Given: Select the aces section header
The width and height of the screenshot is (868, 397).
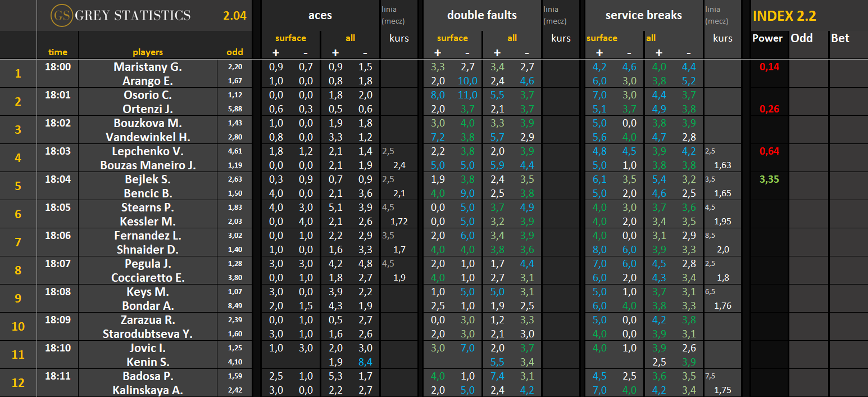Looking at the screenshot, I should (x=320, y=16).
